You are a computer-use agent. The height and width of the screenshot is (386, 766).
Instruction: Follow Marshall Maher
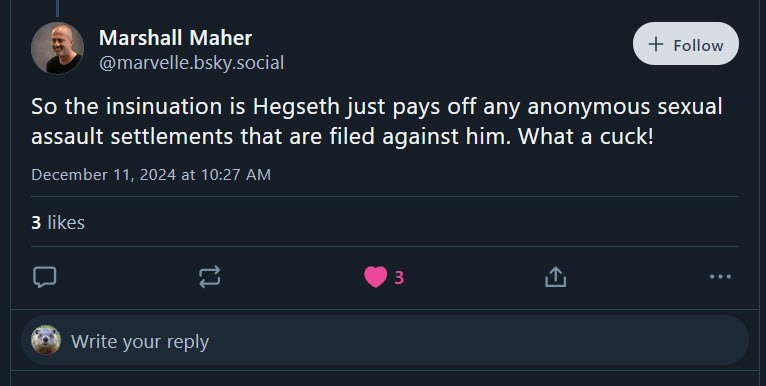coord(685,43)
